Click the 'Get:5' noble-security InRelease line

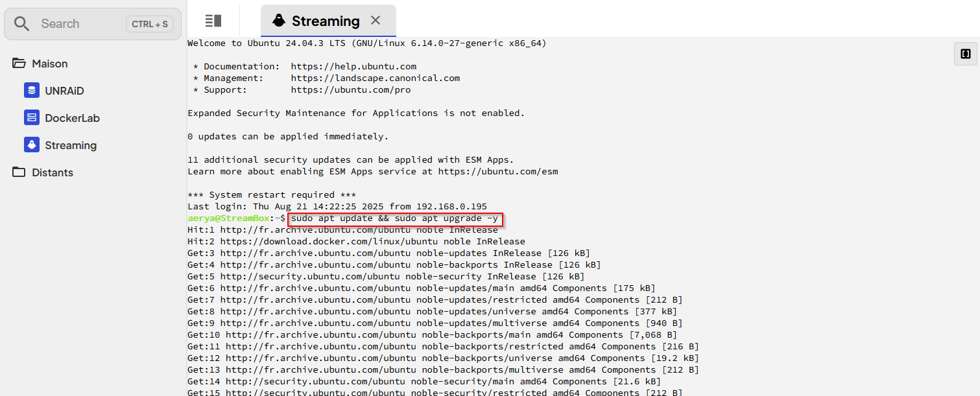[386, 276]
